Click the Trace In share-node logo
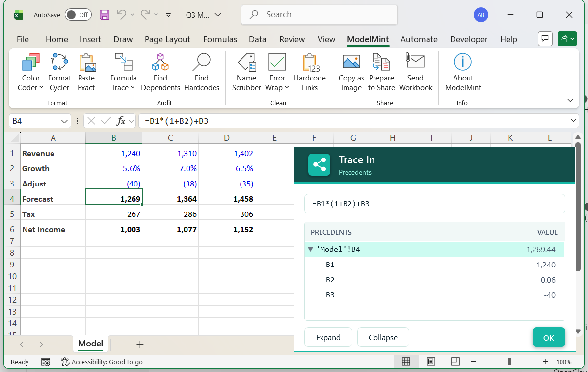The width and height of the screenshot is (588, 372). click(x=319, y=164)
